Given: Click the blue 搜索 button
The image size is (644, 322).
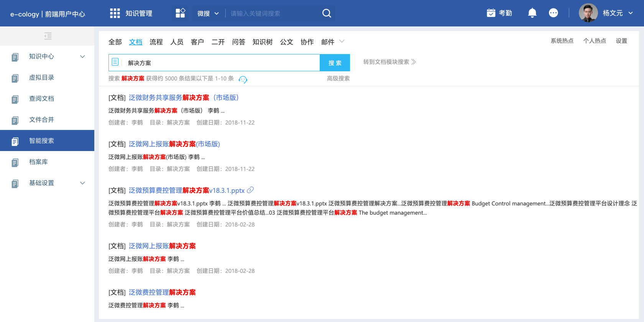Looking at the screenshot, I should 335,63.
